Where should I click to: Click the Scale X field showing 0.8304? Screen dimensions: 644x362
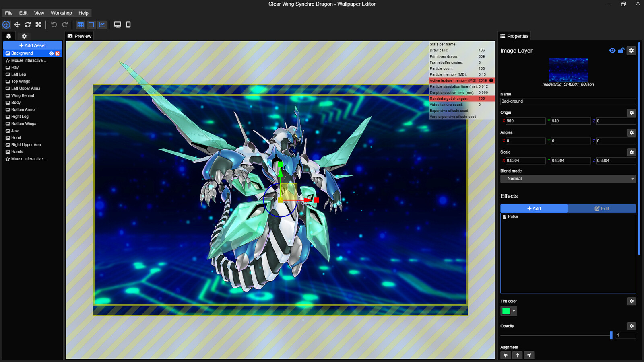click(525, 160)
